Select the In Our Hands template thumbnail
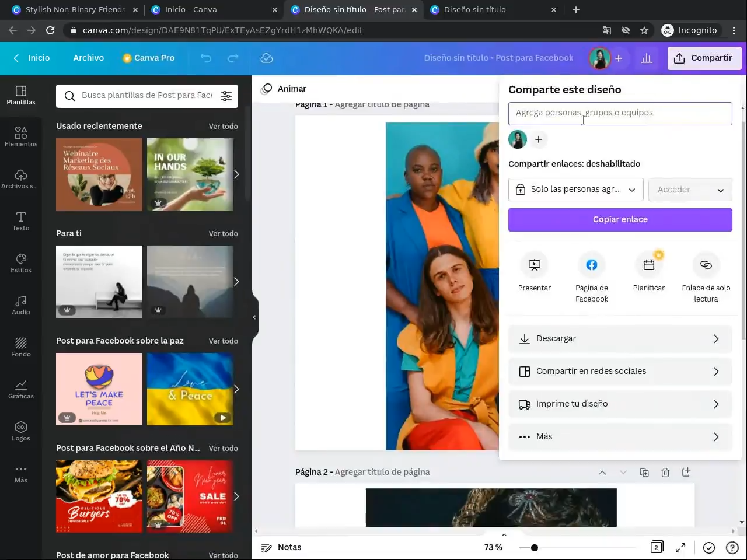Viewport: 747px width, 560px height. (x=190, y=174)
